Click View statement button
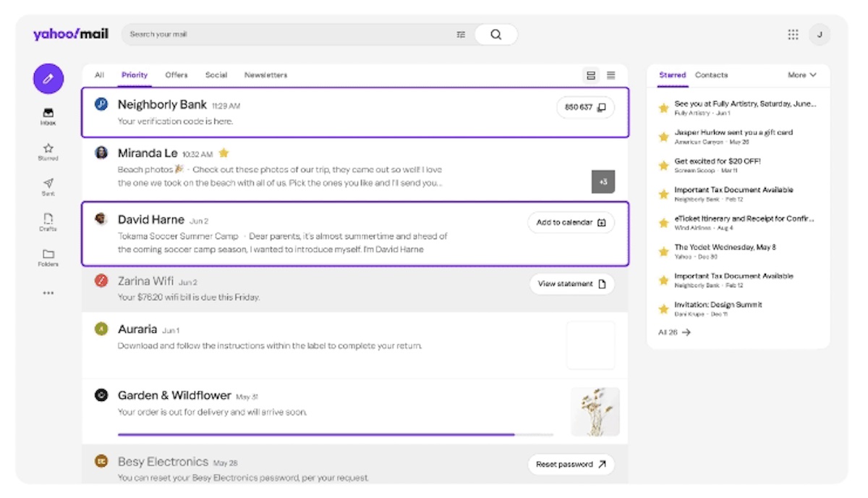This screenshot has width=868, height=498. (571, 284)
